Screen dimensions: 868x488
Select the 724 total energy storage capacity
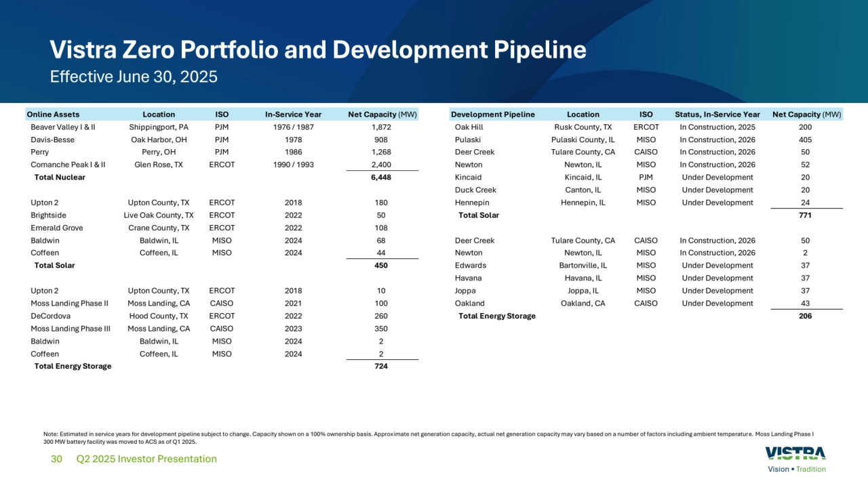382,367
